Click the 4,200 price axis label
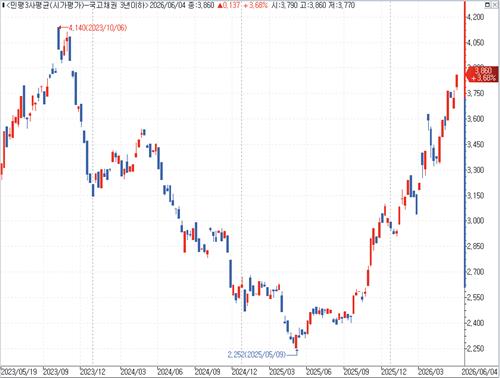 pyautogui.click(x=475, y=17)
